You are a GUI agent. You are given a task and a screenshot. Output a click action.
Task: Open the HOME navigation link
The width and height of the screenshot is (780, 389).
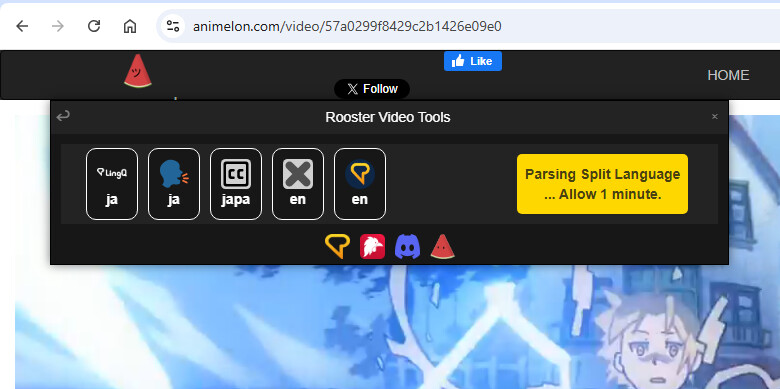tap(728, 76)
